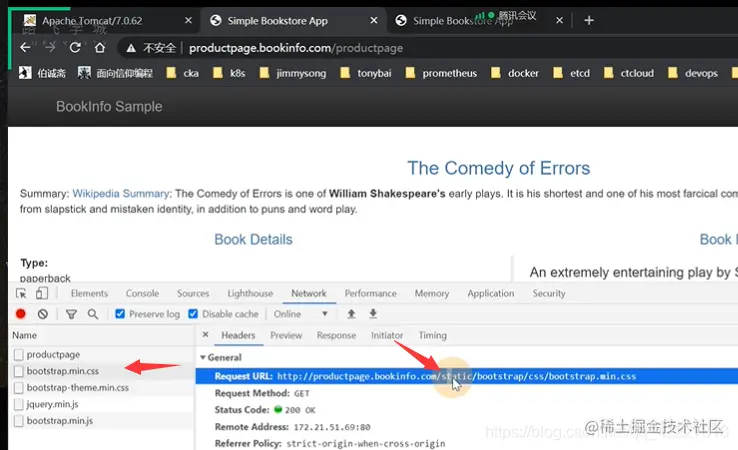Open the devops bookmark folder
Screen dimensions: 738x450
tap(693, 73)
